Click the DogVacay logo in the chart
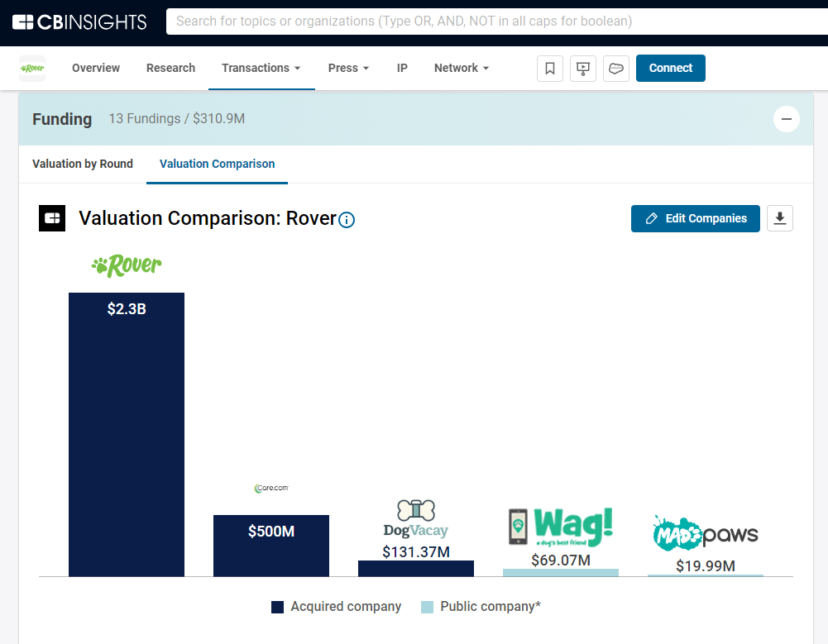 coord(415,518)
